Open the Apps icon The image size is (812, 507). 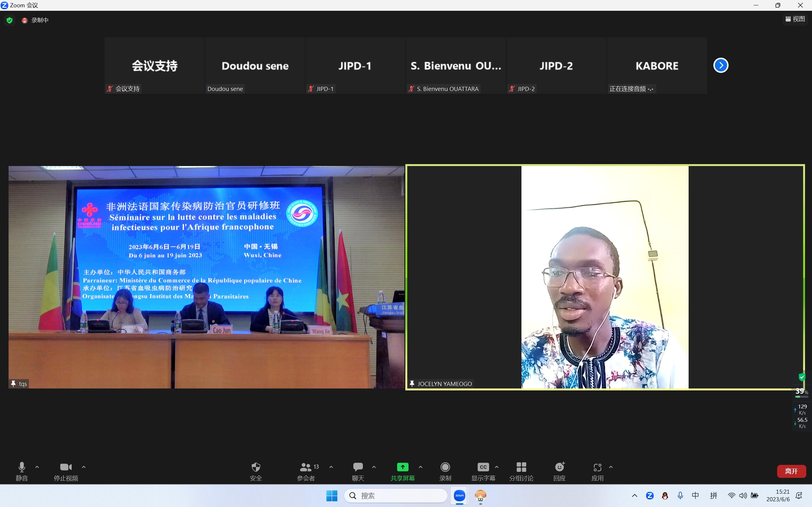click(x=597, y=467)
